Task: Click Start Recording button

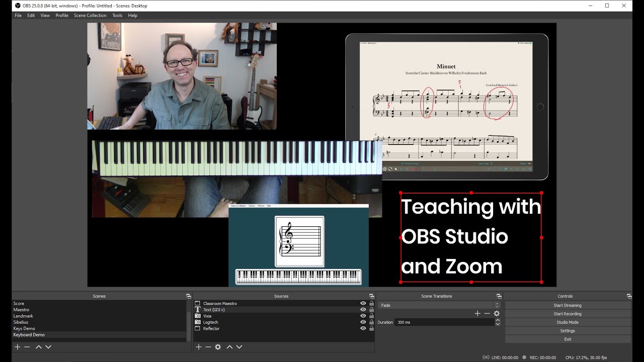Action: [568, 314]
